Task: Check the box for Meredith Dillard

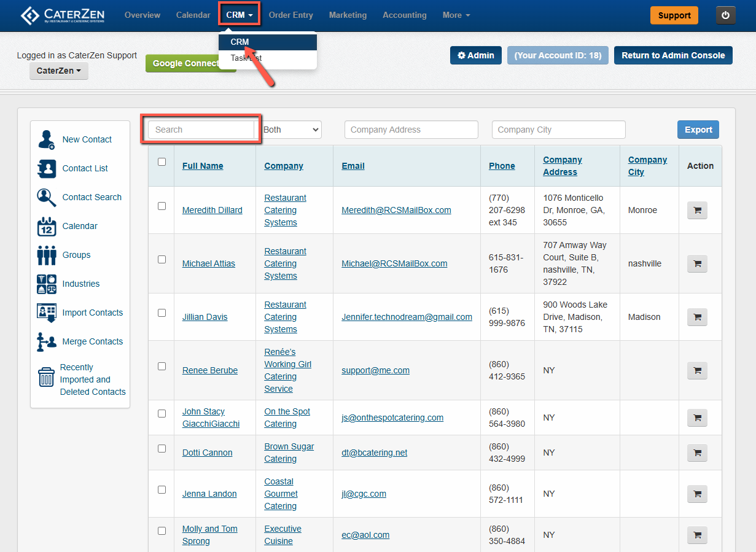Action: 162,206
